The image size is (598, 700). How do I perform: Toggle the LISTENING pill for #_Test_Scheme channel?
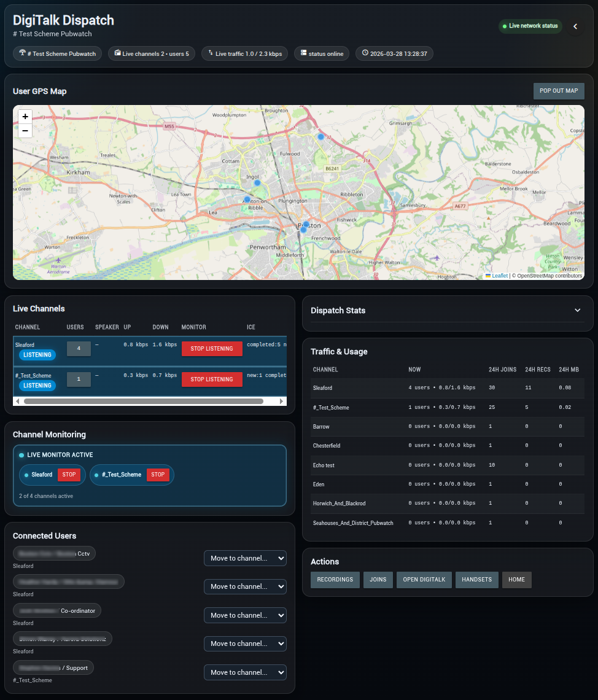coord(37,385)
